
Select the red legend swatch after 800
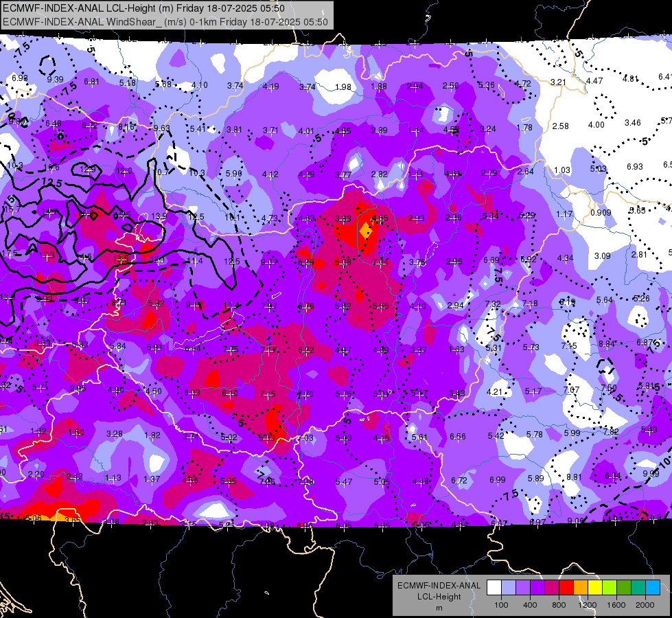click(566, 588)
